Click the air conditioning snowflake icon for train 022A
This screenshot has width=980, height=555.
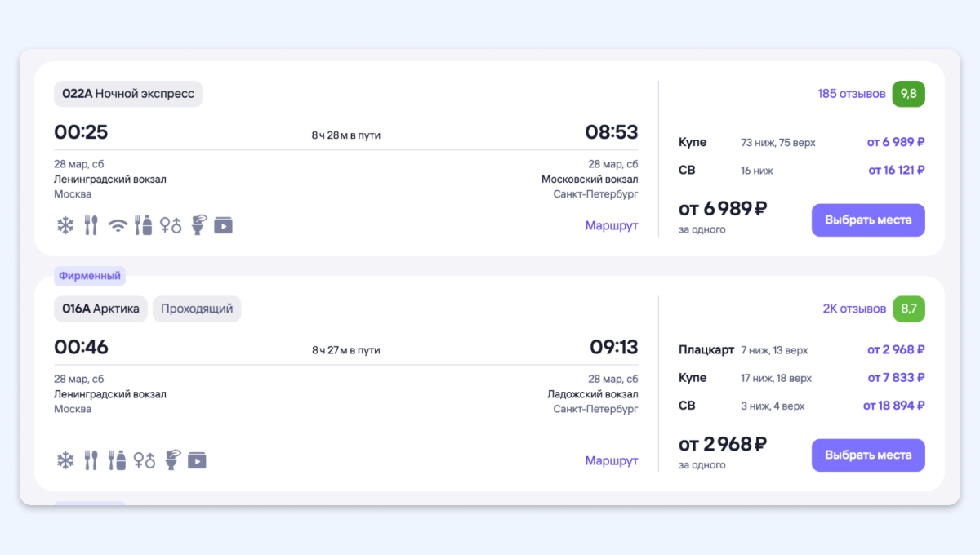tap(65, 225)
